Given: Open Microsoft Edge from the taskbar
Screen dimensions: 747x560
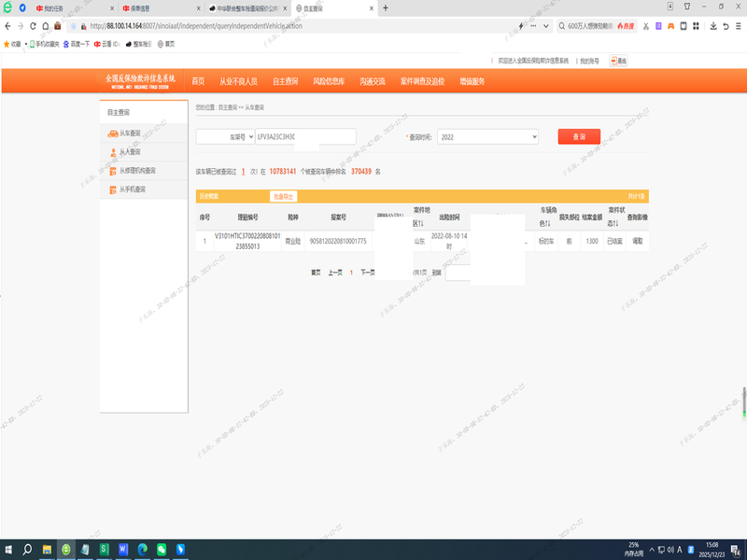Looking at the screenshot, I should (143, 549).
